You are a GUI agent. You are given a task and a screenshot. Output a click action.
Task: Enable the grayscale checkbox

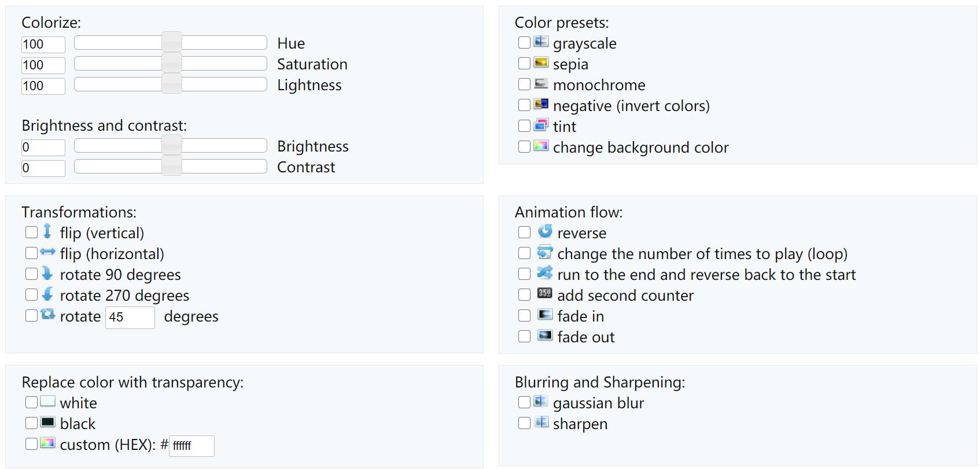coord(524,43)
